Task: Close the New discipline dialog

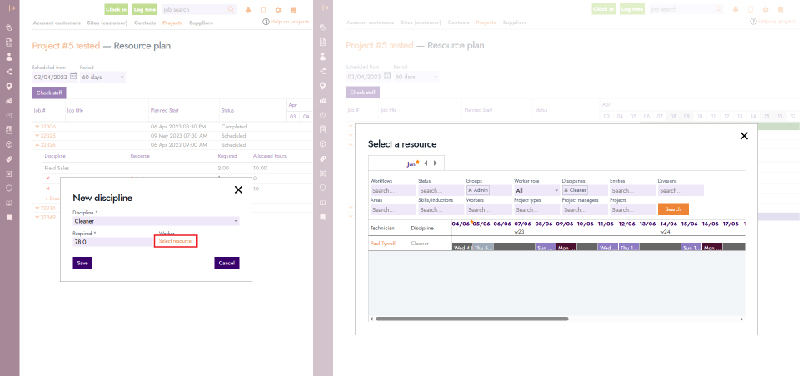Action: click(x=238, y=190)
